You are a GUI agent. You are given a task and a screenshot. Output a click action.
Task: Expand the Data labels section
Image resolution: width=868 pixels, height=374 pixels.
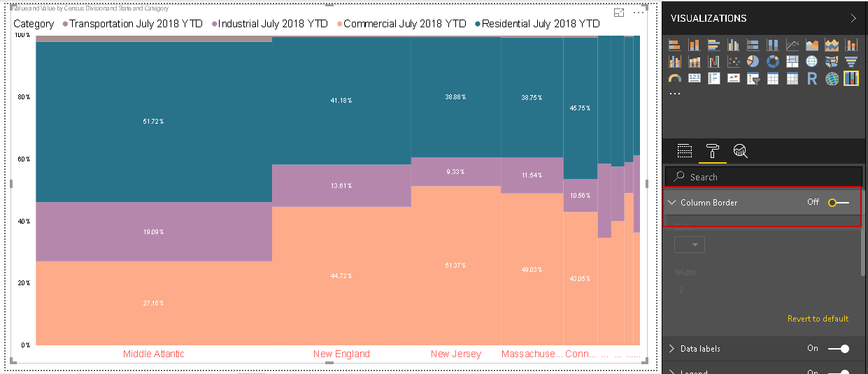pyautogui.click(x=672, y=349)
